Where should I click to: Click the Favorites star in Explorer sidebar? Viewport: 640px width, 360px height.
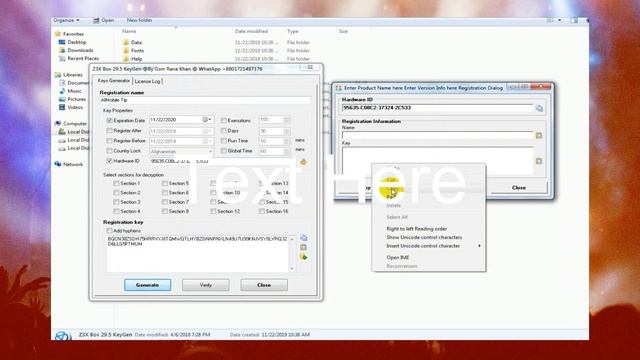(58, 34)
